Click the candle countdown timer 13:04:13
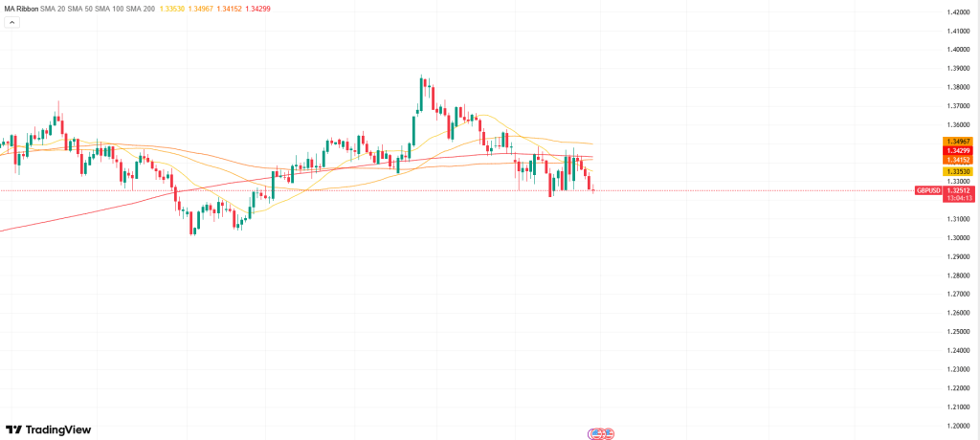 pyautogui.click(x=958, y=199)
